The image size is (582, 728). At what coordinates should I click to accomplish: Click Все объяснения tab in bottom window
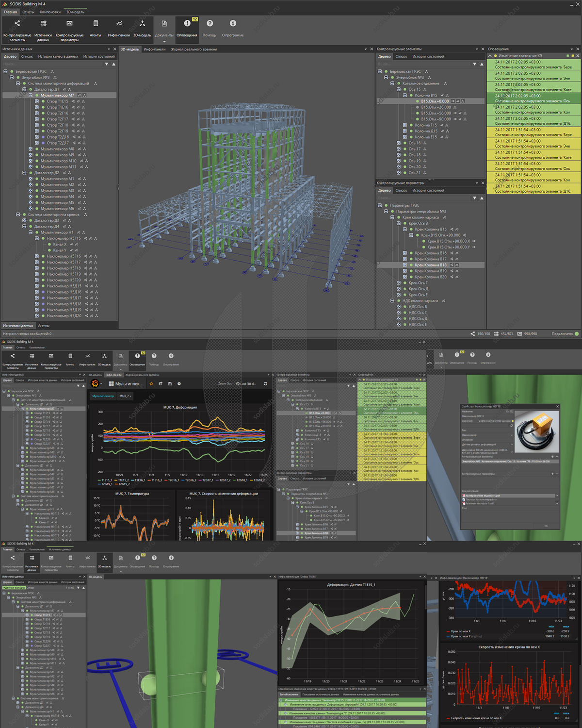tap(288, 695)
